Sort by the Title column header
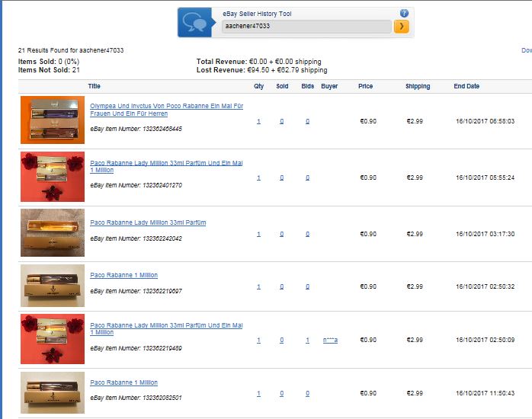 pyautogui.click(x=94, y=86)
